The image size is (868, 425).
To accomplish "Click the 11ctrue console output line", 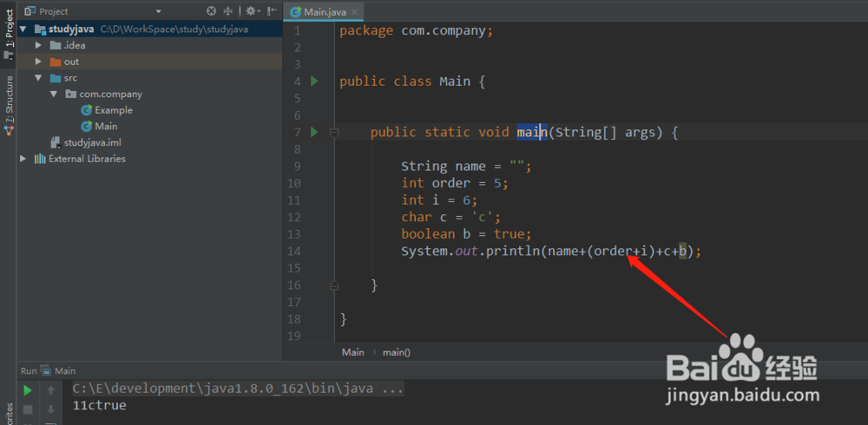I will click(x=99, y=406).
